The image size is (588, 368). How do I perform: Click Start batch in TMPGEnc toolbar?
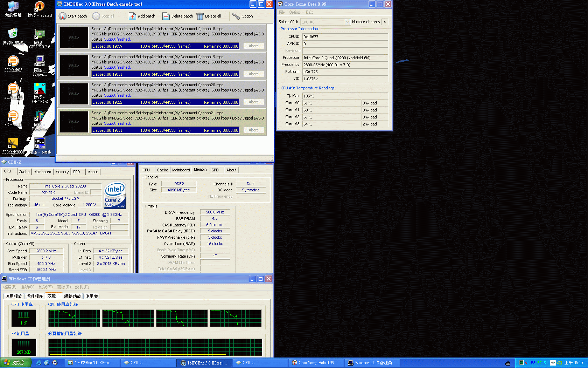click(x=73, y=16)
